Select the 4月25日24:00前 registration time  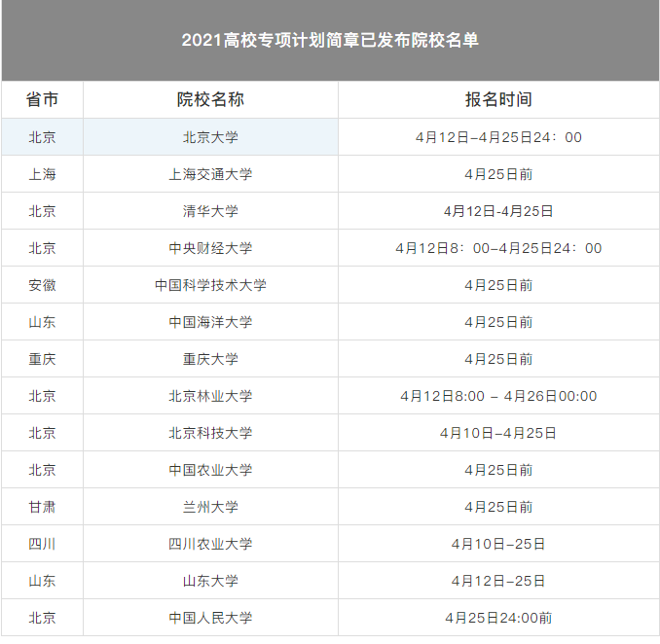[x=498, y=618]
